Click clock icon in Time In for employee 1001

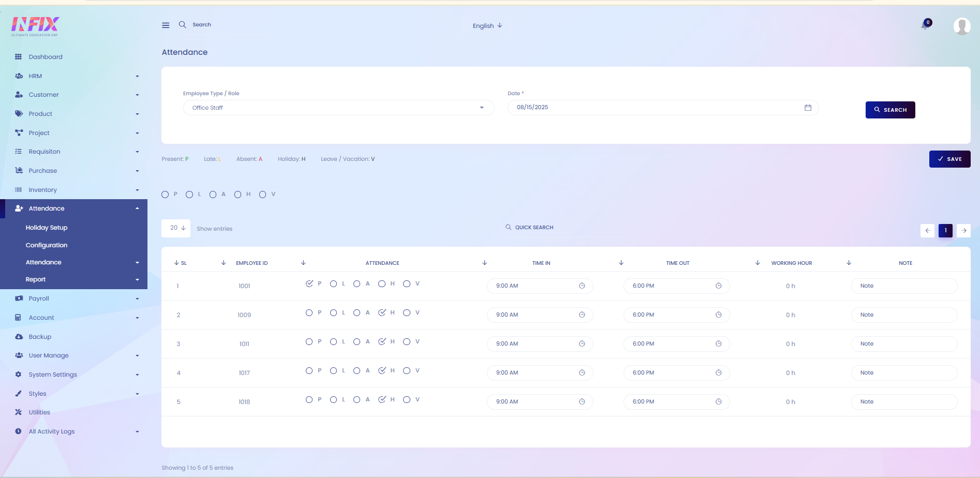click(582, 286)
